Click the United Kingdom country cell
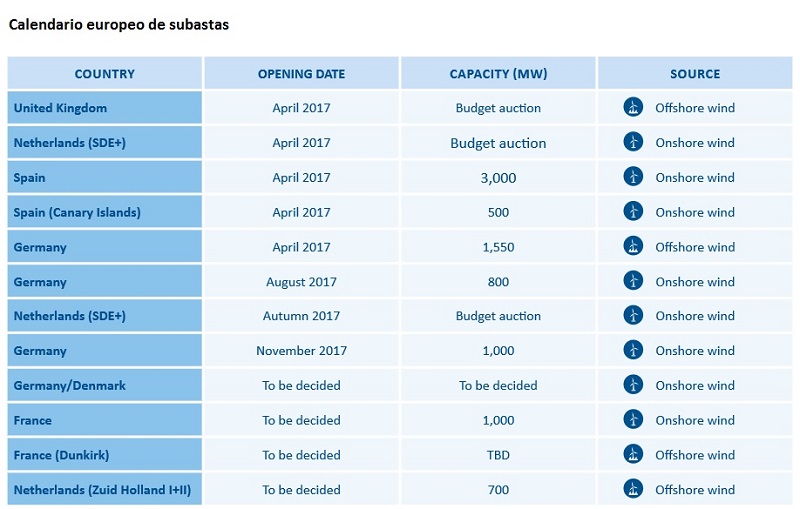This screenshot has height=509, width=800. (60, 108)
